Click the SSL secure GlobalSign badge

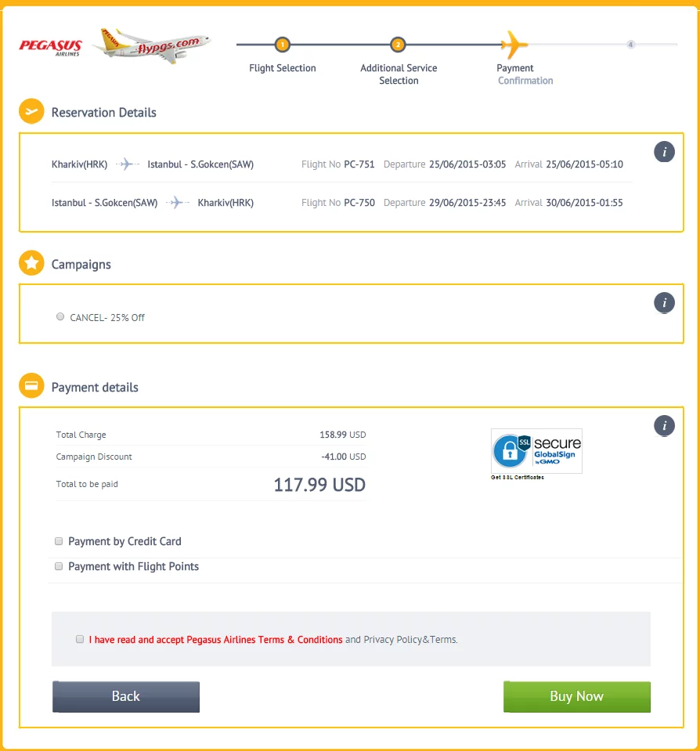point(536,451)
